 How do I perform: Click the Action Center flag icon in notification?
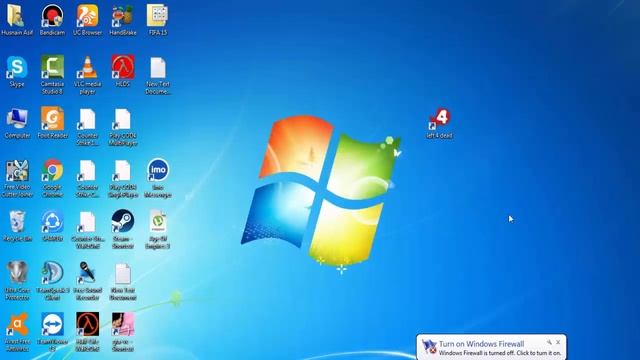(x=429, y=347)
